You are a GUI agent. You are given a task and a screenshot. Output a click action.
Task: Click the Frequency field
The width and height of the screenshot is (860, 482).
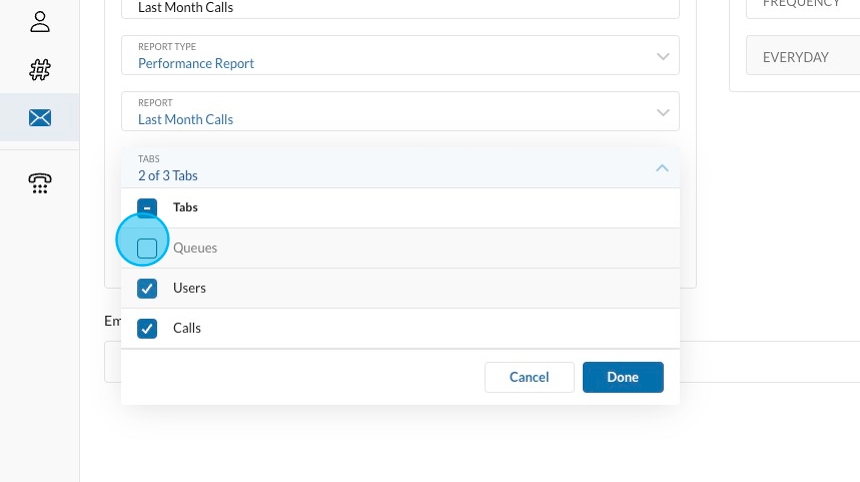[x=802, y=6]
